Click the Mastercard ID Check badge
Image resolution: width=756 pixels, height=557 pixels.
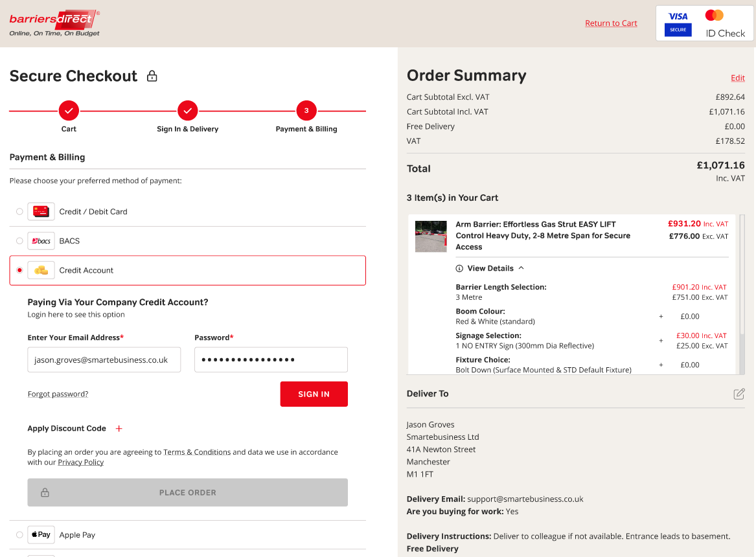(x=725, y=23)
